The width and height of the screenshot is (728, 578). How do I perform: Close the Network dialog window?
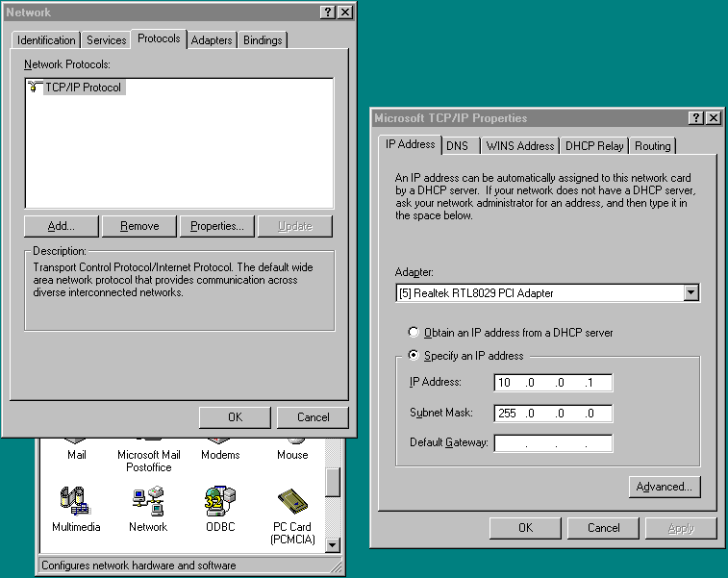click(345, 13)
